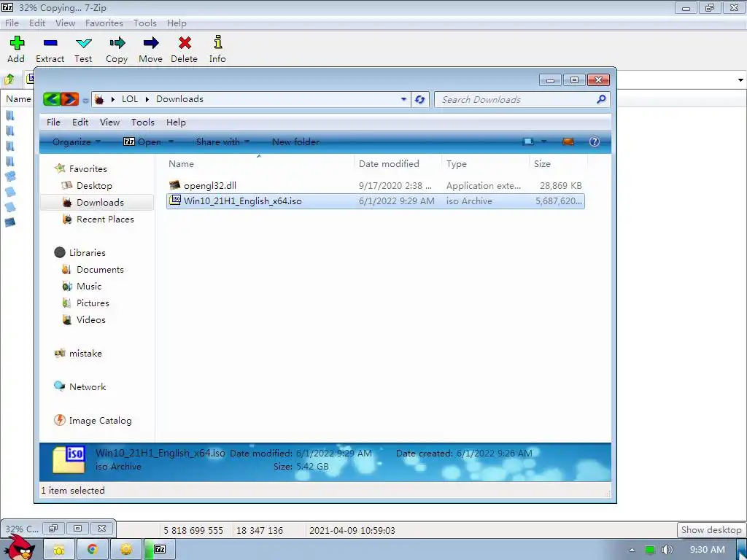Click the Add toolbar icon in 7-Zip

pyautogui.click(x=17, y=43)
